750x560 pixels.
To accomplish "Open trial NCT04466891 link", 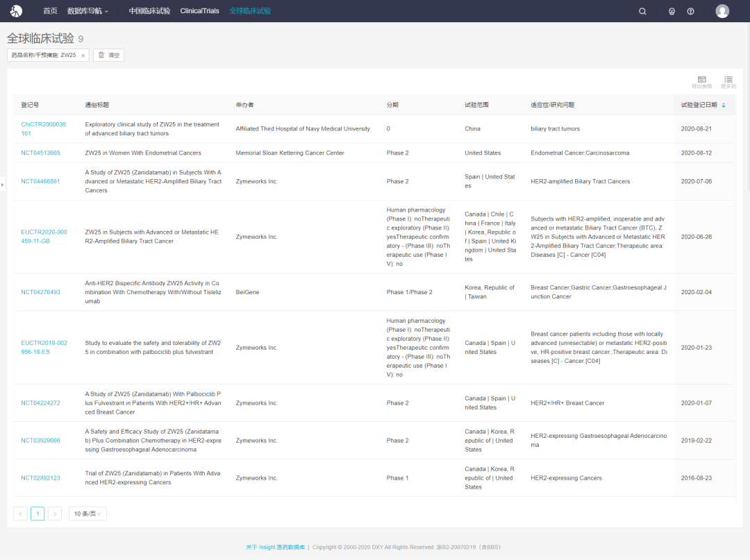I will [x=41, y=182].
